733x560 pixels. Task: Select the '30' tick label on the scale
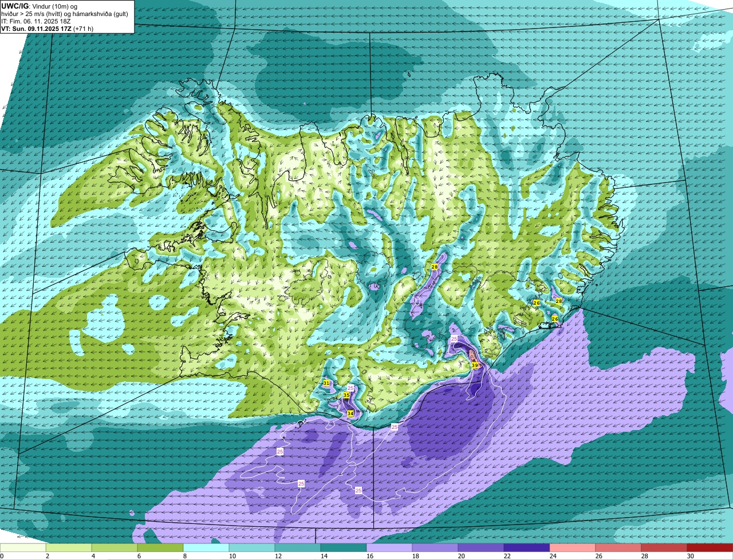(690, 556)
